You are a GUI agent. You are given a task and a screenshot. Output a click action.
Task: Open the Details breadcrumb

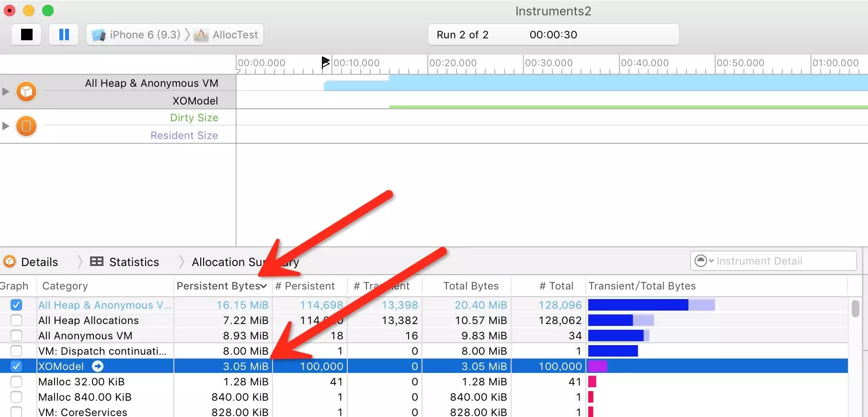pos(40,262)
